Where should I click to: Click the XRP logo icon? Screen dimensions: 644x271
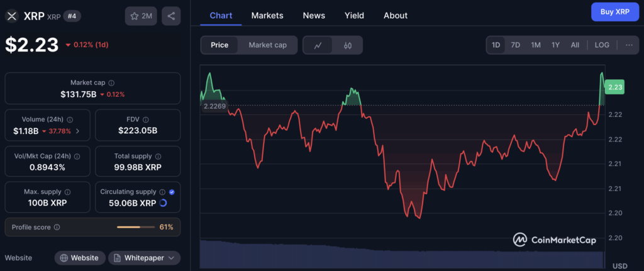(12, 16)
